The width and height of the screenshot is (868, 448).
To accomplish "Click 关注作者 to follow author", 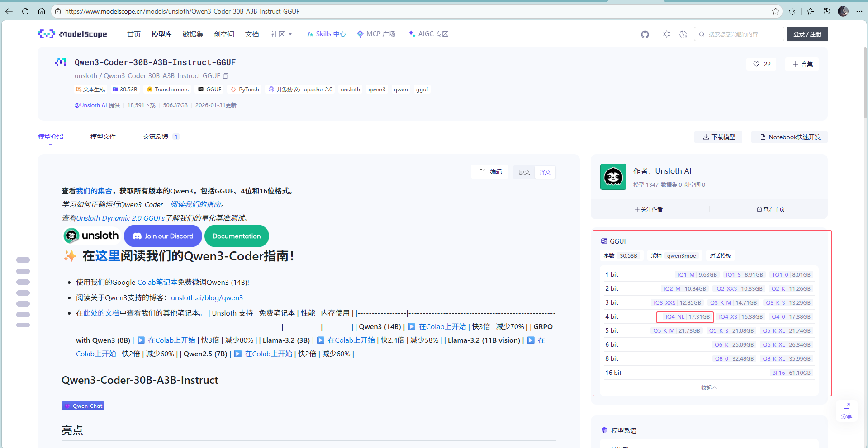I will (x=648, y=209).
